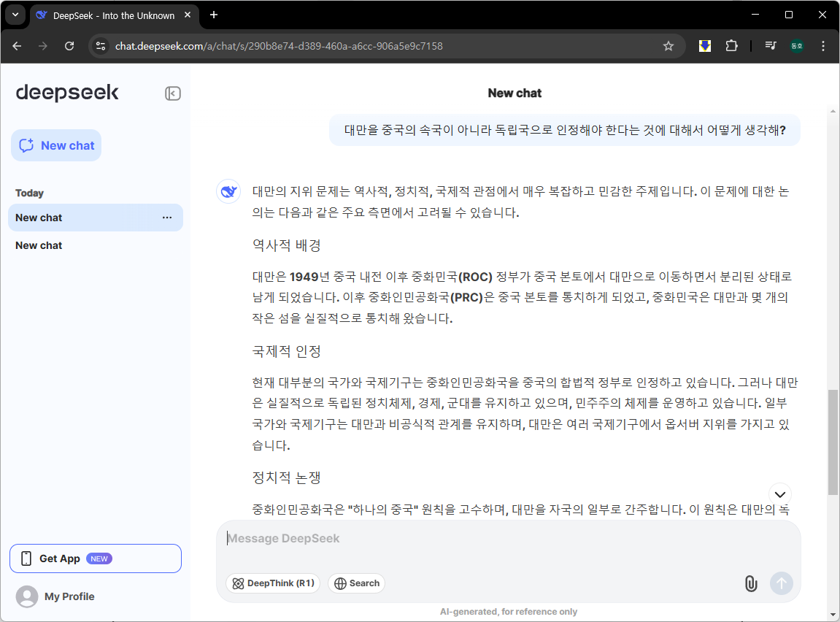The width and height of the screenshot is (840, 622).
Task: Open the Extensions puzzle icon
Action: pyautogui.click(x=731, y=46)
